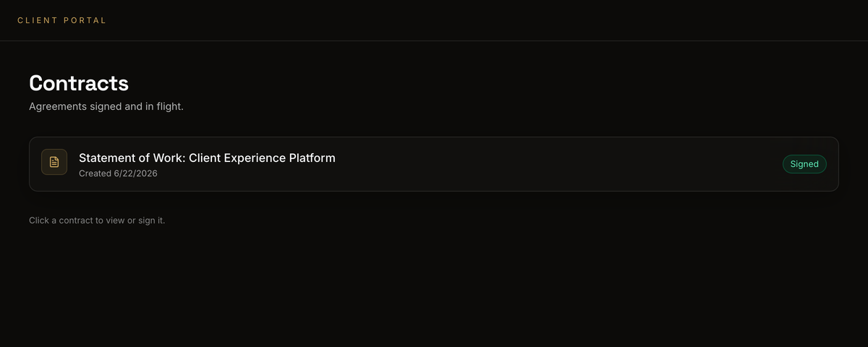
Task: Select the Contracts page heading
Action: point(79,83)
